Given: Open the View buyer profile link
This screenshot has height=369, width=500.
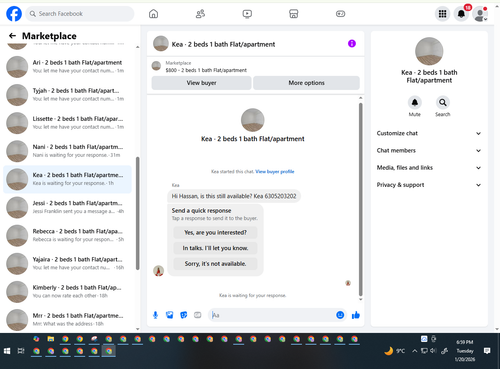Looking at the screenshot, I should tap(275, 172).
